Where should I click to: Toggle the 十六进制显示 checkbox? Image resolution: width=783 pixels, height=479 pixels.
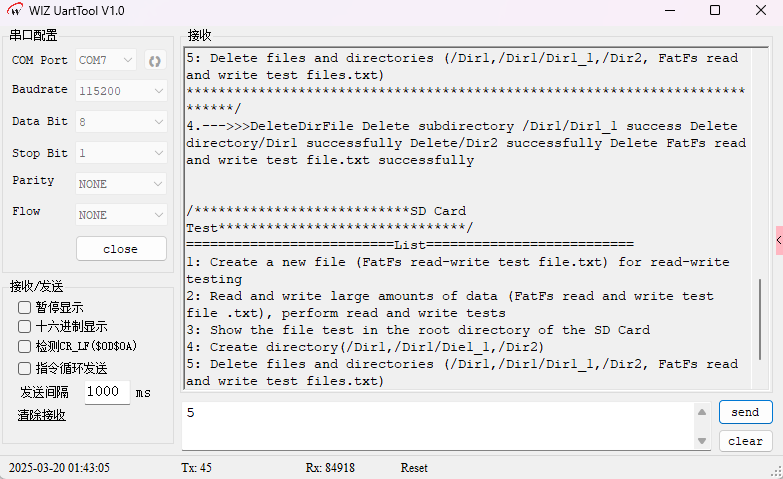pyautogui.click(x=25, y=327)
